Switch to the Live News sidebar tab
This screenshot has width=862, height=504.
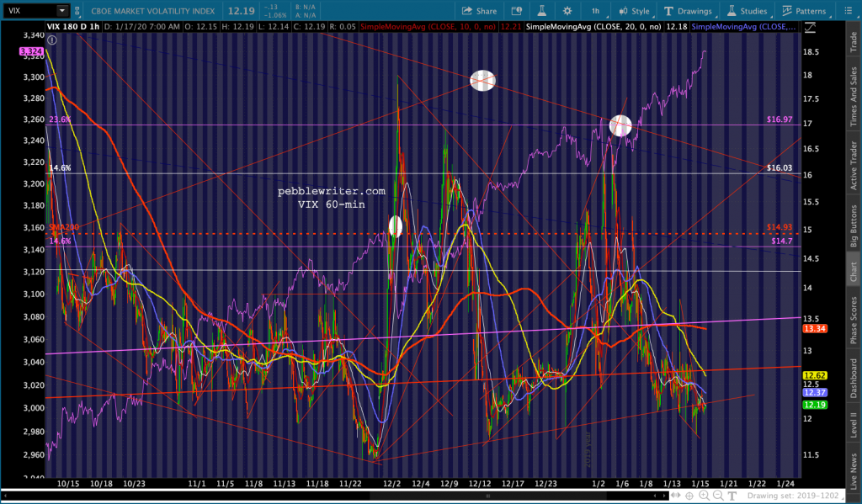pyautogui.click(x=852, y=473)
